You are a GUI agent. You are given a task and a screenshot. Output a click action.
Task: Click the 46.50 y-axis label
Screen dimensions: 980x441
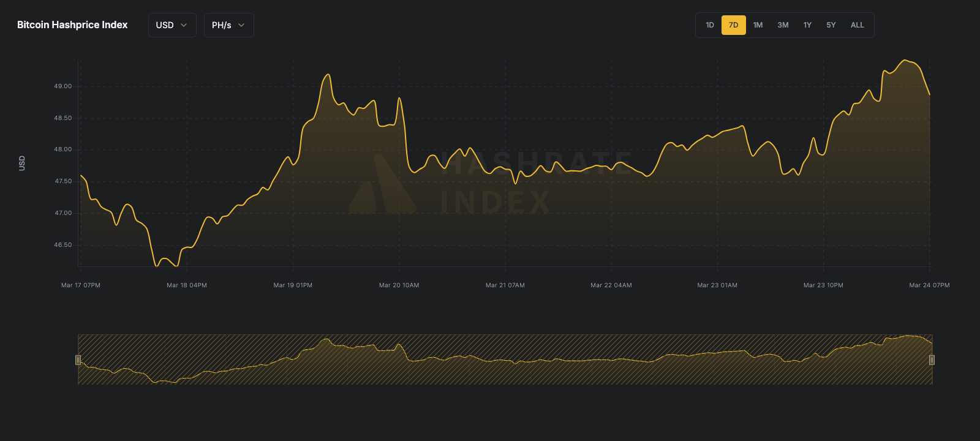point(63,245)
